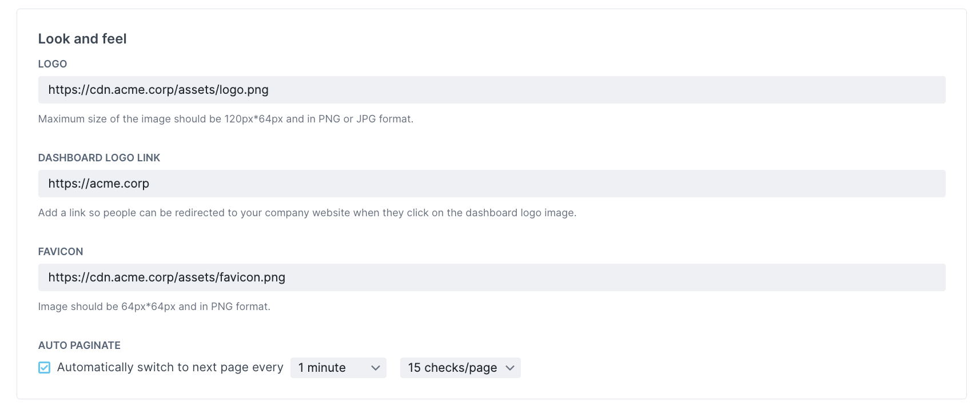Click the 'Look and feel' heading

(x=82, y=39)
